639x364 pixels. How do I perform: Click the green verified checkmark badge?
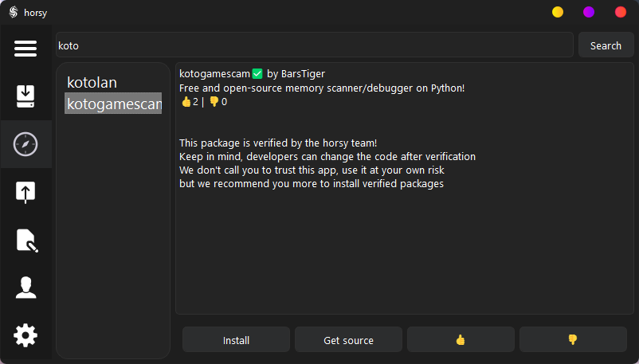[x=257, y=74]
